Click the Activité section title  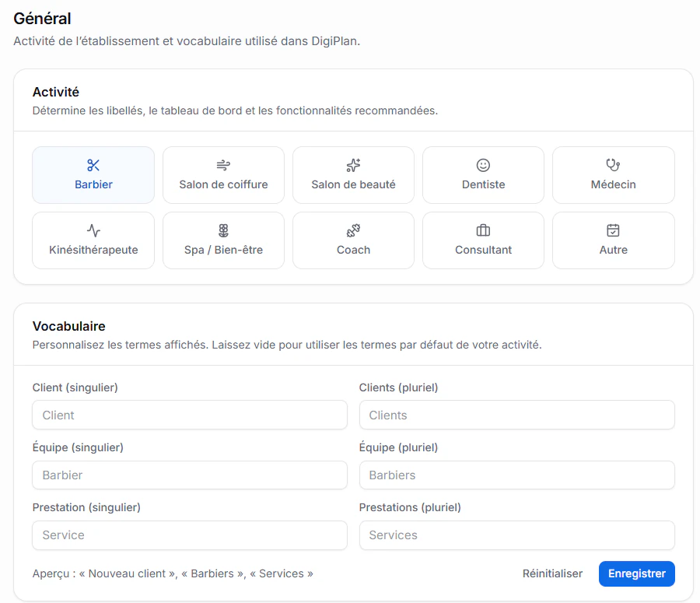point(56,92)
